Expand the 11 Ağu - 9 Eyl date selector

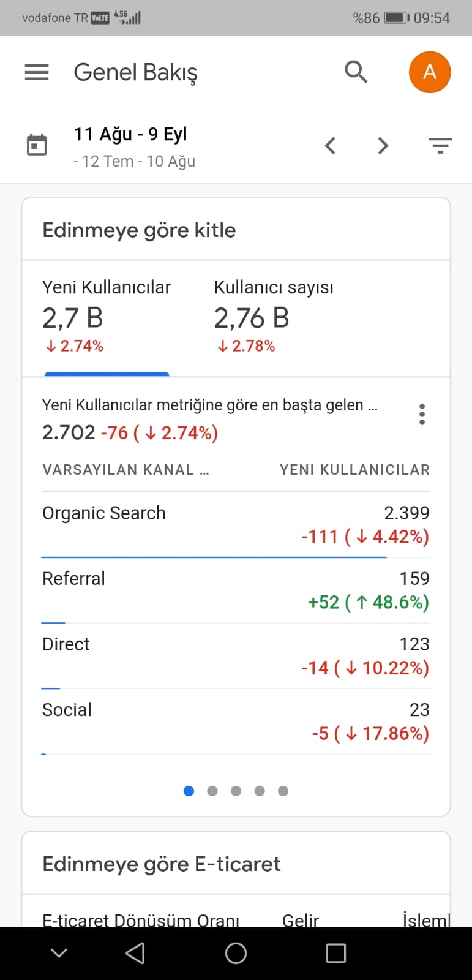130,134
